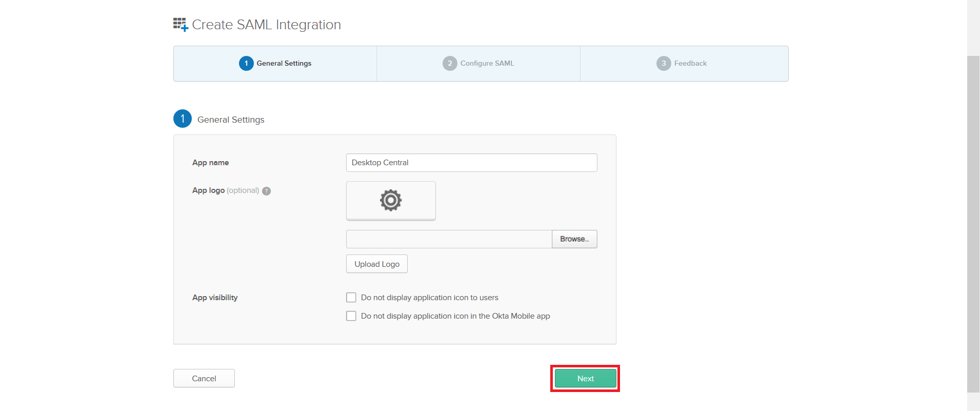Click the Next button
The width and height of the screenshot is (980, 411).
click(x=586, y=379)
